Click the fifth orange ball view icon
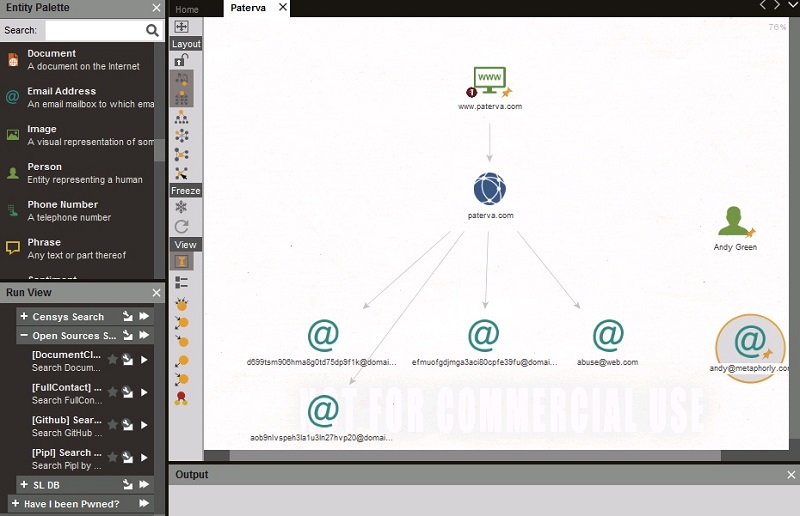 coord(182,379)
